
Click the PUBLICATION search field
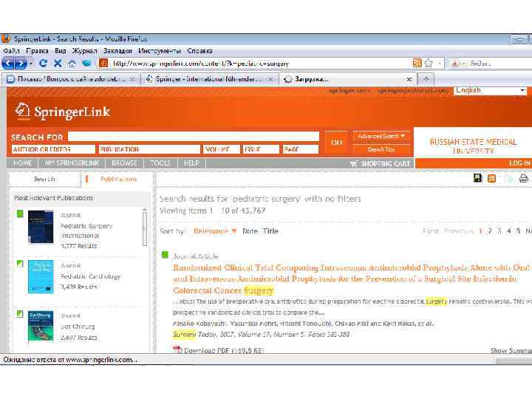[x=149, y=149]
